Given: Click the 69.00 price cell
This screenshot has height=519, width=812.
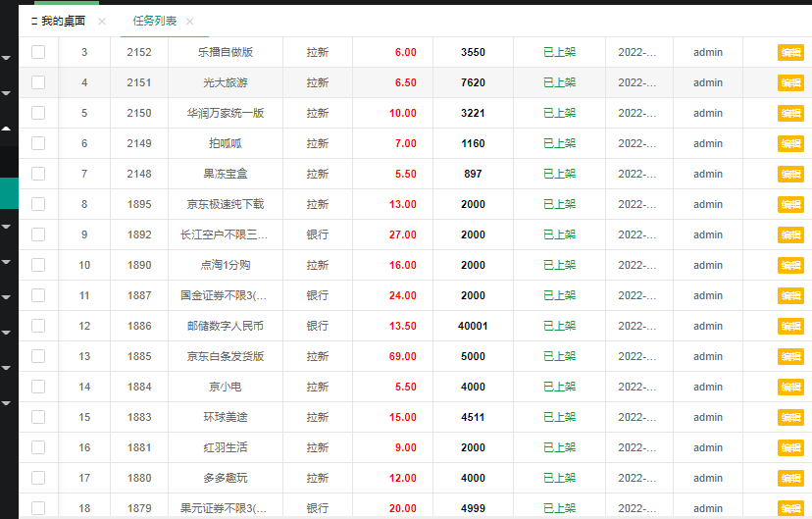Looking at the screenshot, I should (x=402, y=356).
